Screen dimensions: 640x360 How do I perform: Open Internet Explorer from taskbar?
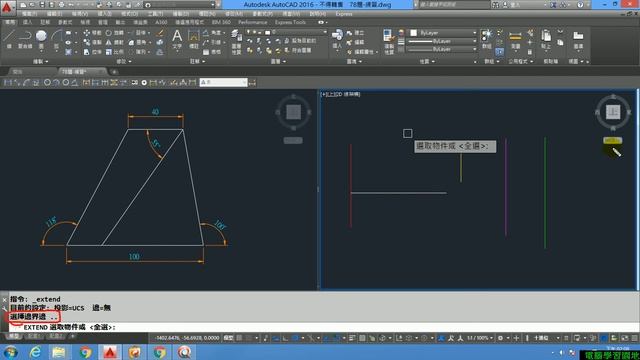(x=36, y=352)
